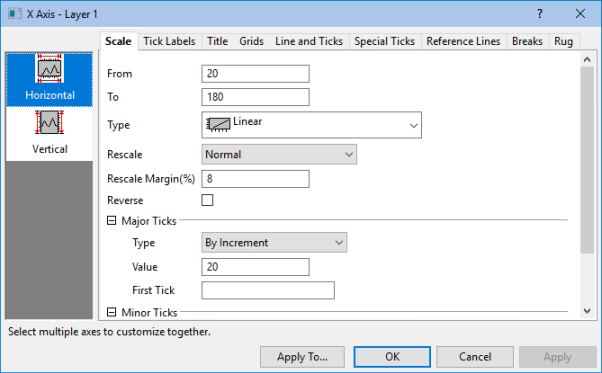Collapse the Minor Ticks section
The image size is (602, 373).
coord(111,312)
